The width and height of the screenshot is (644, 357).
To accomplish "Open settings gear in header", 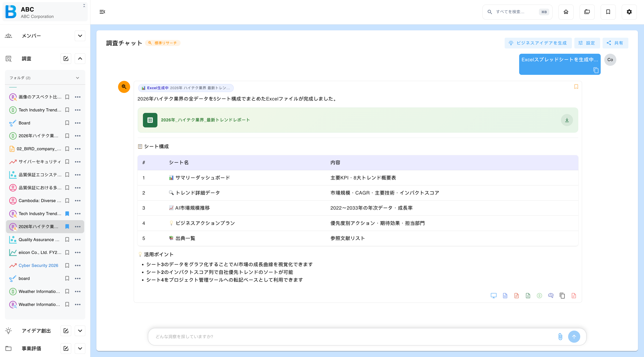I will click(629, 12).
